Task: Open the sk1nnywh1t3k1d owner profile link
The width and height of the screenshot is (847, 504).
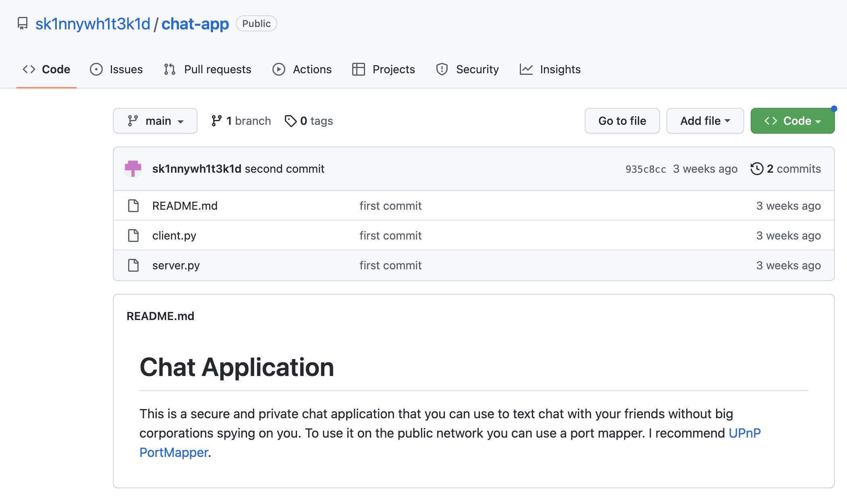Action: click(93, 24)
